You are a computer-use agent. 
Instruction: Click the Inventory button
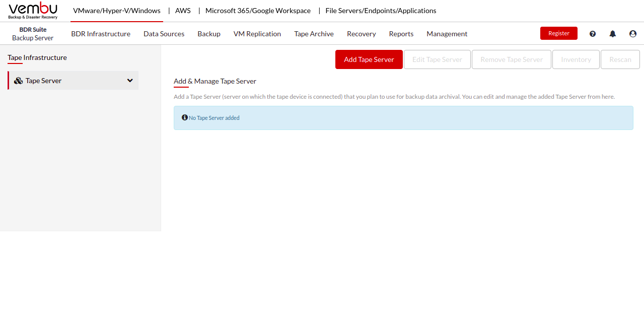click(x=576, y=59)
